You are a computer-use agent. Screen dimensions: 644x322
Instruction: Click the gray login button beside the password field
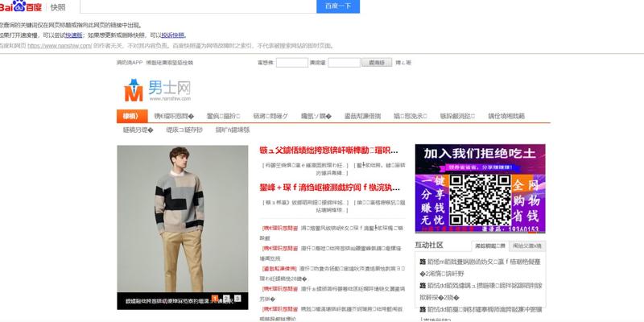tap(377, 63)
